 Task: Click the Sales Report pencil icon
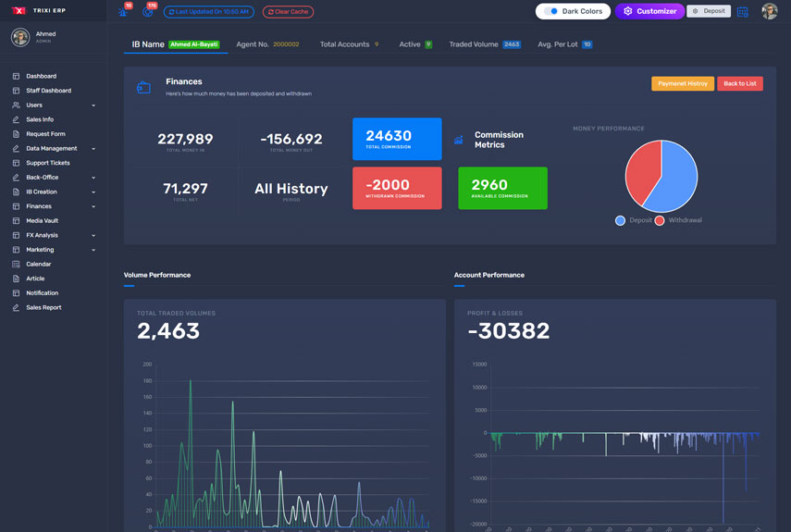pyautogui.click(x=16, y=307)
